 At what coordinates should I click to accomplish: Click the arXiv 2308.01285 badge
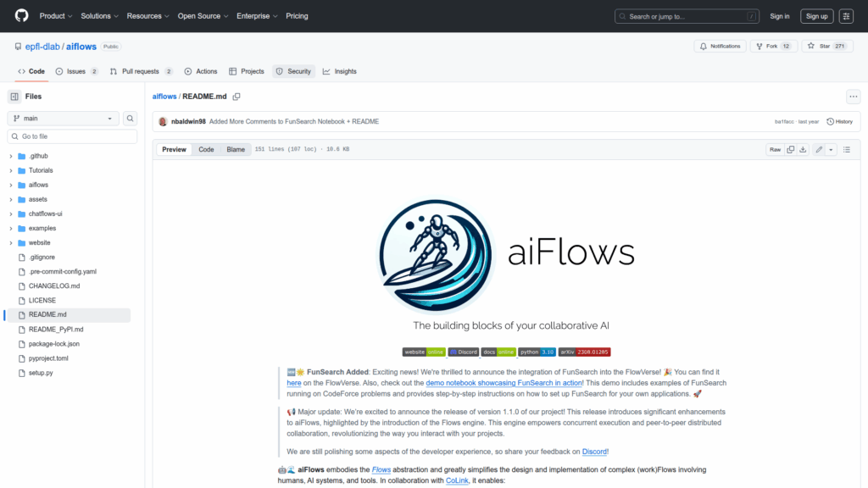(584, 352)
